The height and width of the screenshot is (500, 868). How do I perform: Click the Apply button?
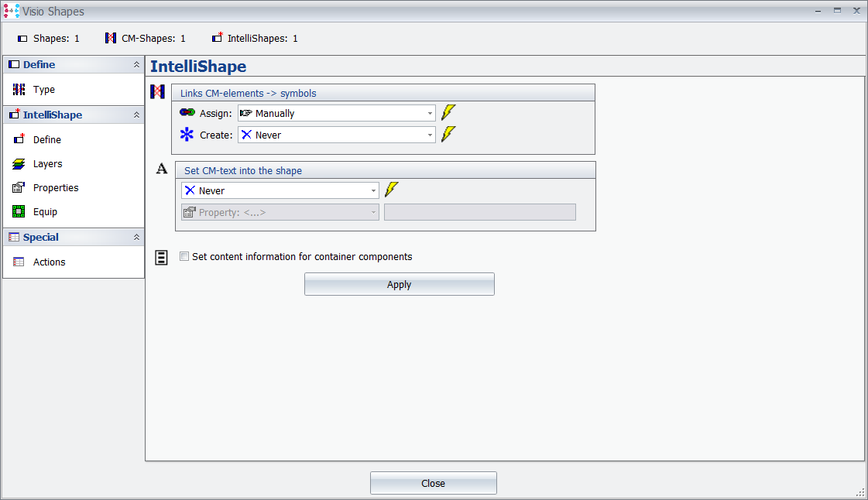[399, 284]
